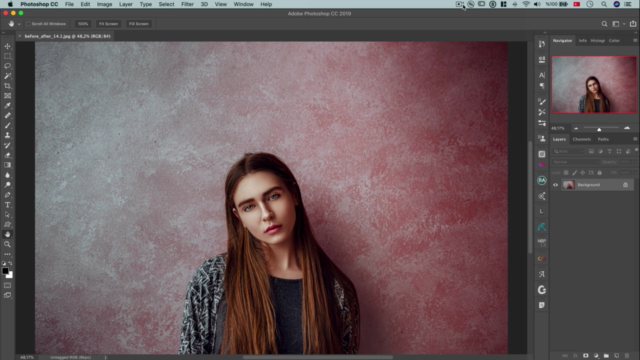Viewport: 640px width, 360px height.
Task: Switch to the Channels tab
Action: [x=582, y=139]
